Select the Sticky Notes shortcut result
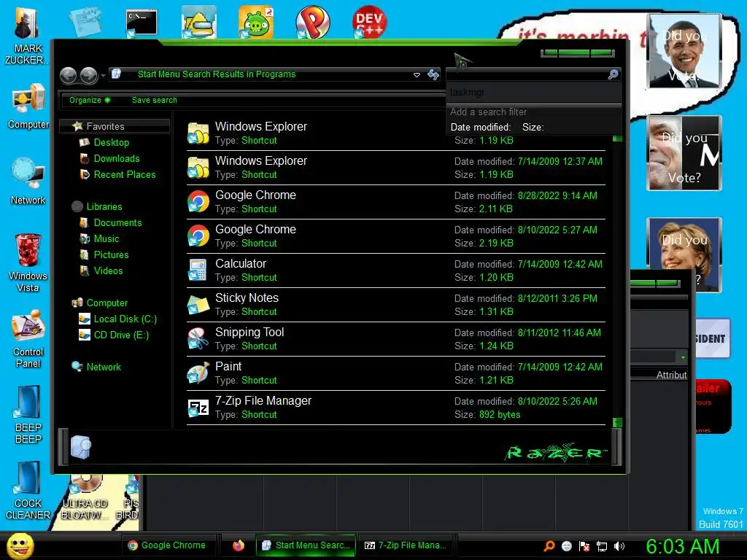This screenshot has width=747, height=560. (396, 305)
